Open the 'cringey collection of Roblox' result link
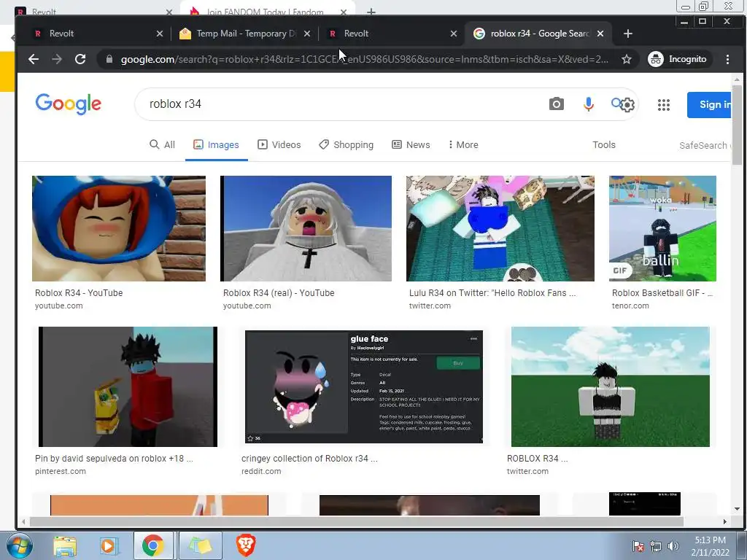This screenshot has width=747, height=560. (309, 459)
